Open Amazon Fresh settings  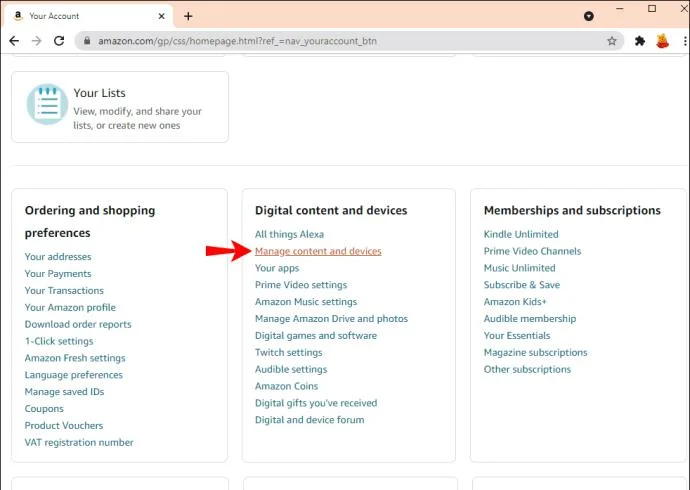[75, 358]
